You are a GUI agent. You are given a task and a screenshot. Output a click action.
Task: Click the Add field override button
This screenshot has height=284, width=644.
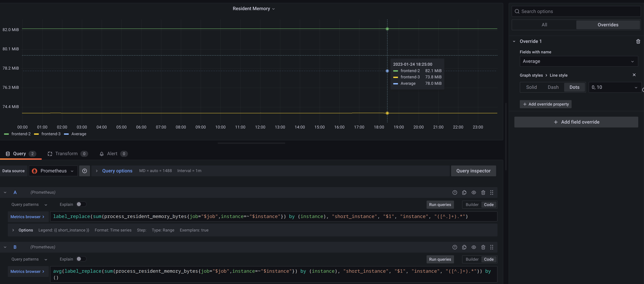click(576, 122)
